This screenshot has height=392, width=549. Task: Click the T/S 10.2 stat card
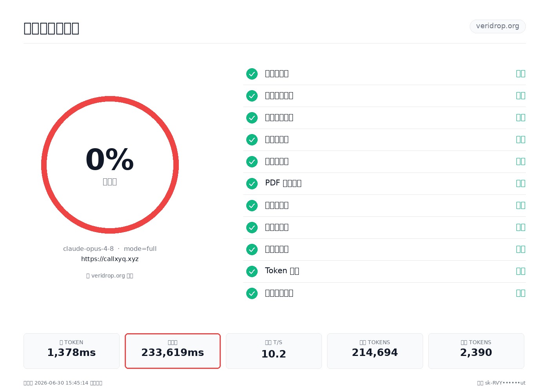pyautogui.click(x=274, y=351)
